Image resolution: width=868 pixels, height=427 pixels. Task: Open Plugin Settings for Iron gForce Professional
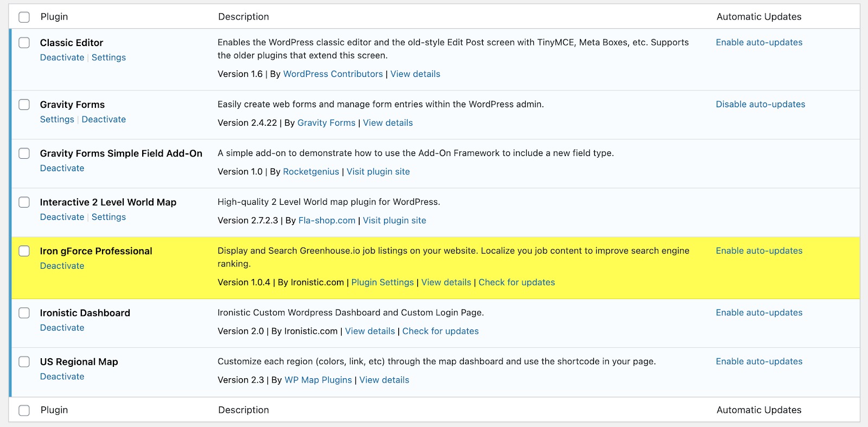(x=382, y=282)
